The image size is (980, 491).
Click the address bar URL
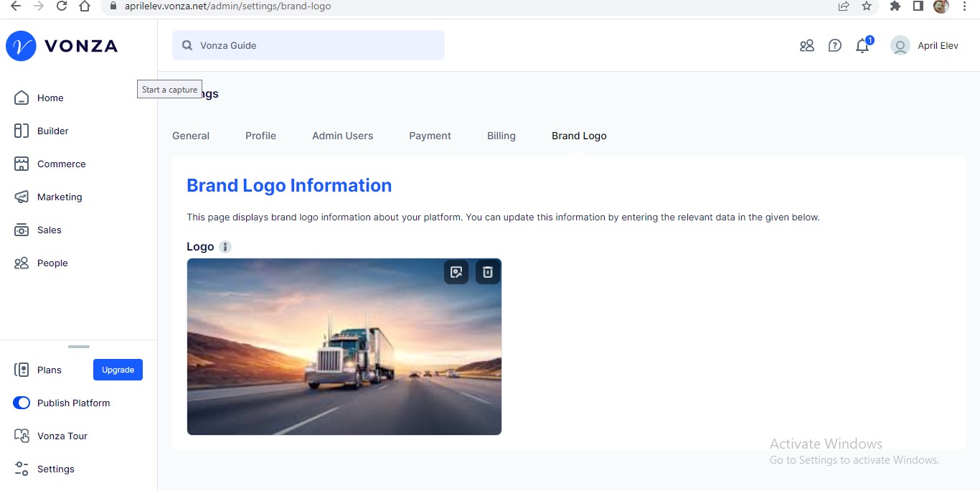click(227, 6)
